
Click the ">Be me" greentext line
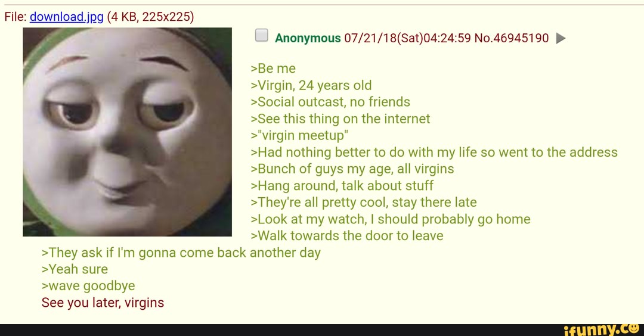[273, 69]
